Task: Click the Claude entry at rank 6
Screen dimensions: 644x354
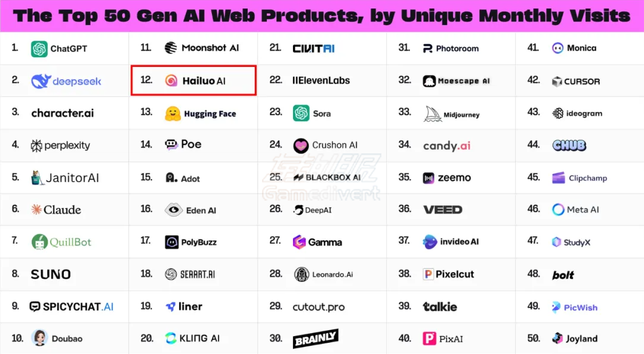Action: (56, 210)
